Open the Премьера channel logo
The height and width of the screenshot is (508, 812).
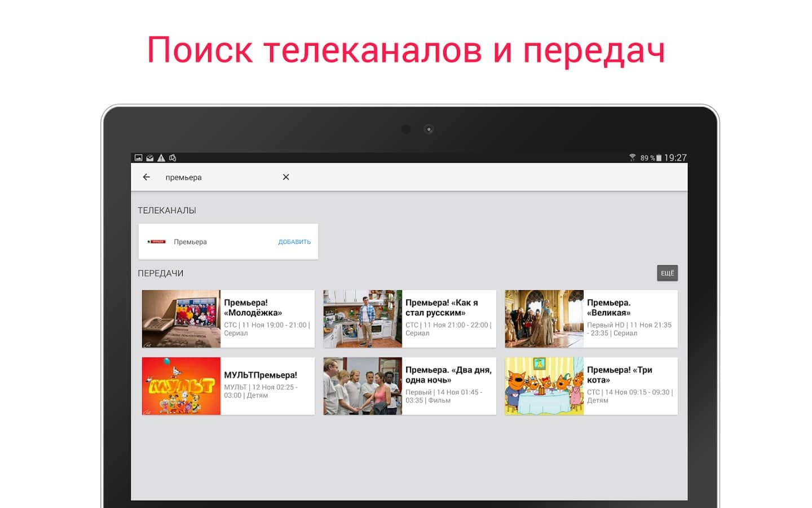point(156,242)
